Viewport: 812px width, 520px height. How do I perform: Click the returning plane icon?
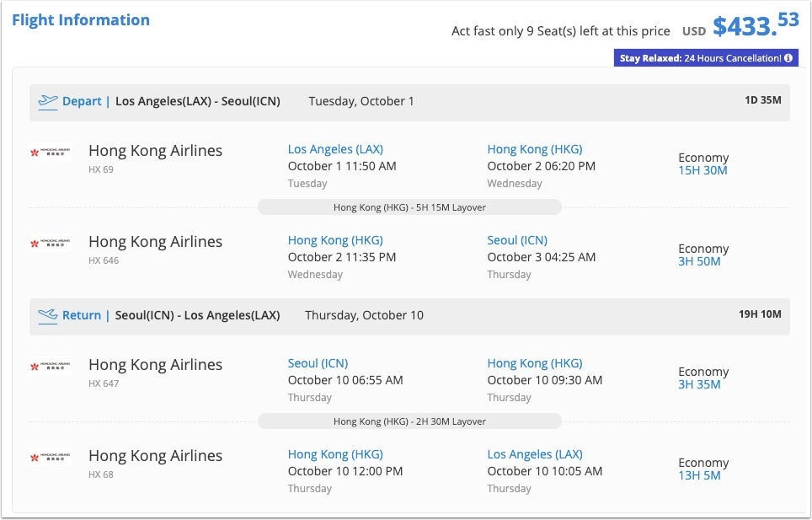point(48,315)
